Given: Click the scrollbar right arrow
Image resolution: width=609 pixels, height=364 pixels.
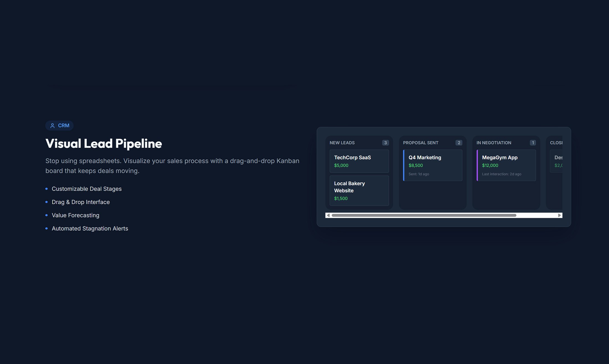Looking at the screenshot, I should 559,215.
